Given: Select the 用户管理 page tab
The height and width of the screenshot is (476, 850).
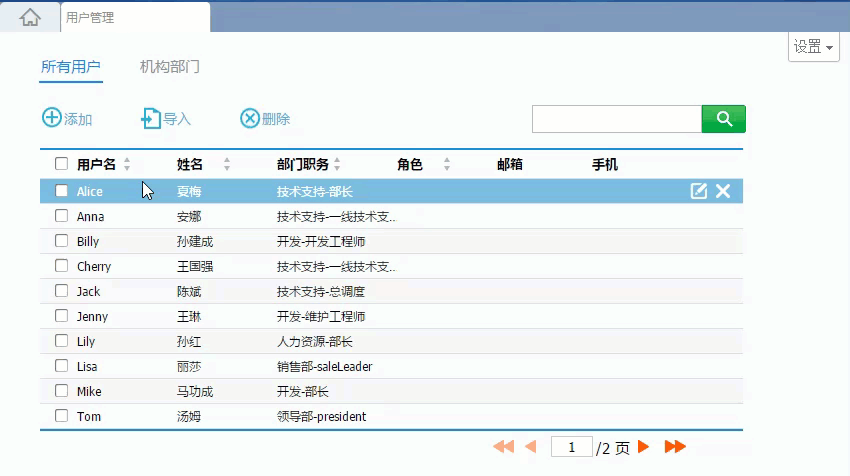Looking at the screenshot, I should pos(135,17).
